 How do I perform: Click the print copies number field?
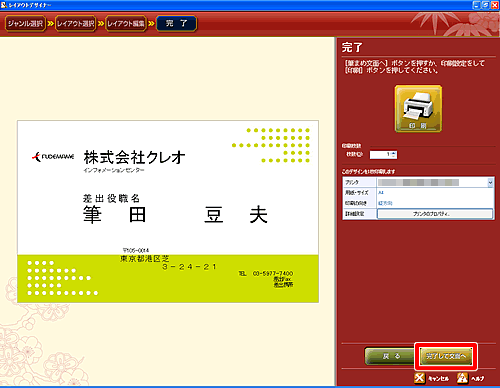click(x=380, y=155)
